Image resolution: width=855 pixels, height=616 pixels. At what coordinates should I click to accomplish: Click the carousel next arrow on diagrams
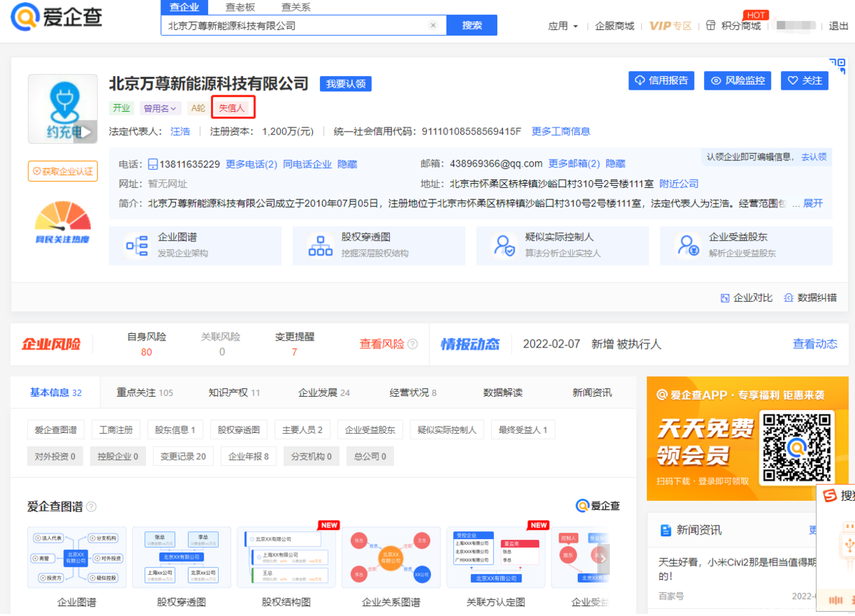[602, 558]
